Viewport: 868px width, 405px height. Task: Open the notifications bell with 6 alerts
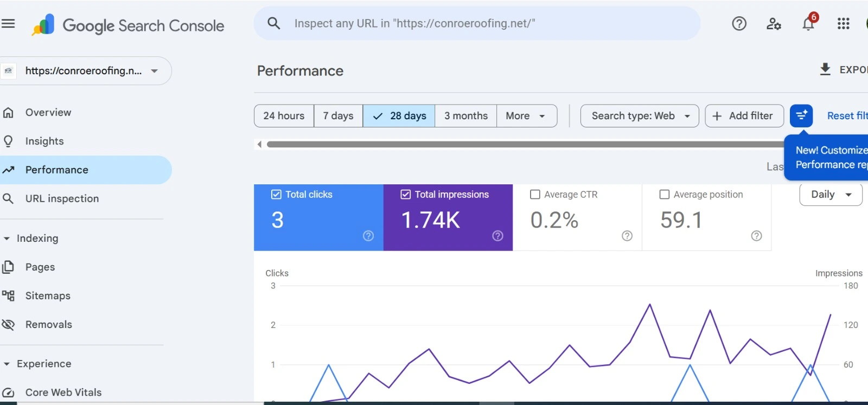808,23
